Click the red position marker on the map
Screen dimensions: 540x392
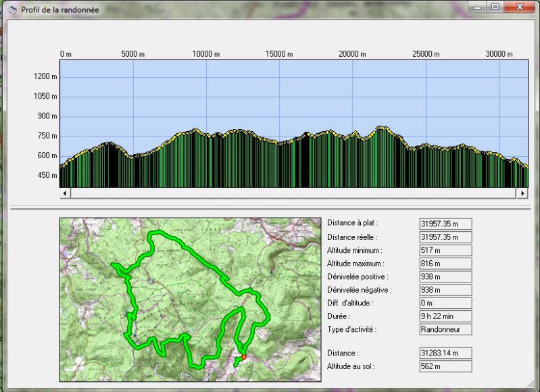coord(244,358)
